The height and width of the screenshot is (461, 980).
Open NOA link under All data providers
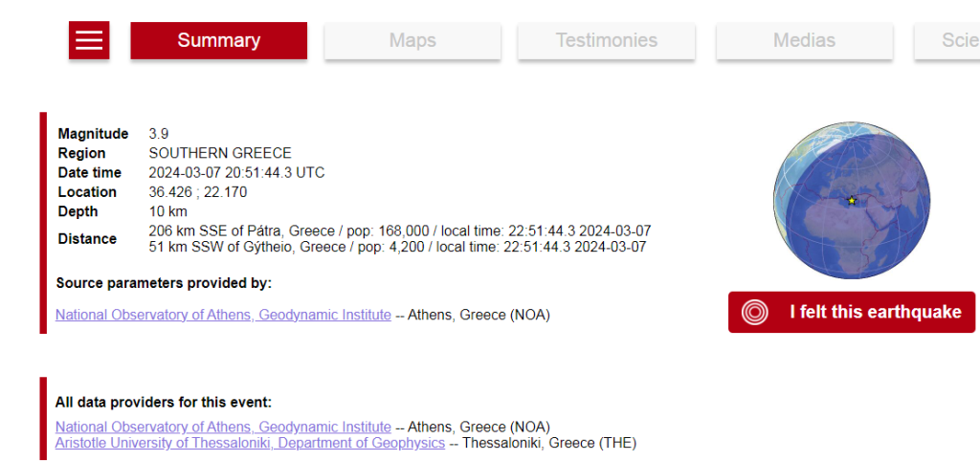[223, 427]
